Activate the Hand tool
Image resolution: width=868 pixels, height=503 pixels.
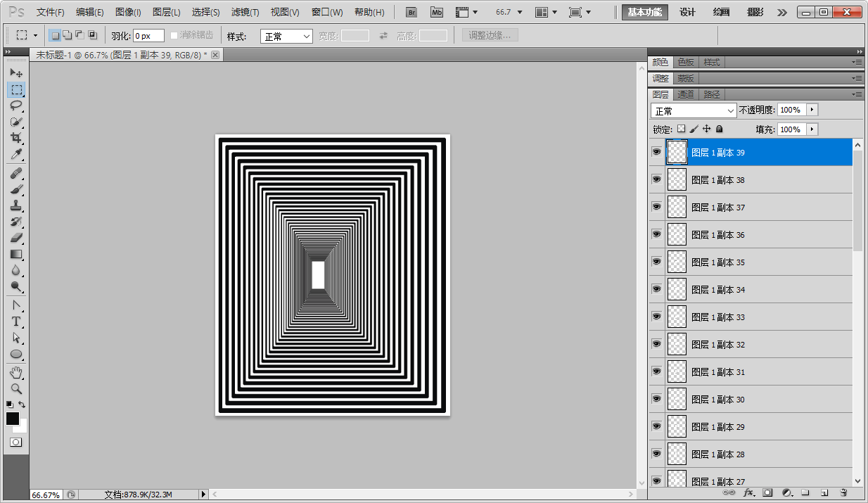(x=16, y=372)
